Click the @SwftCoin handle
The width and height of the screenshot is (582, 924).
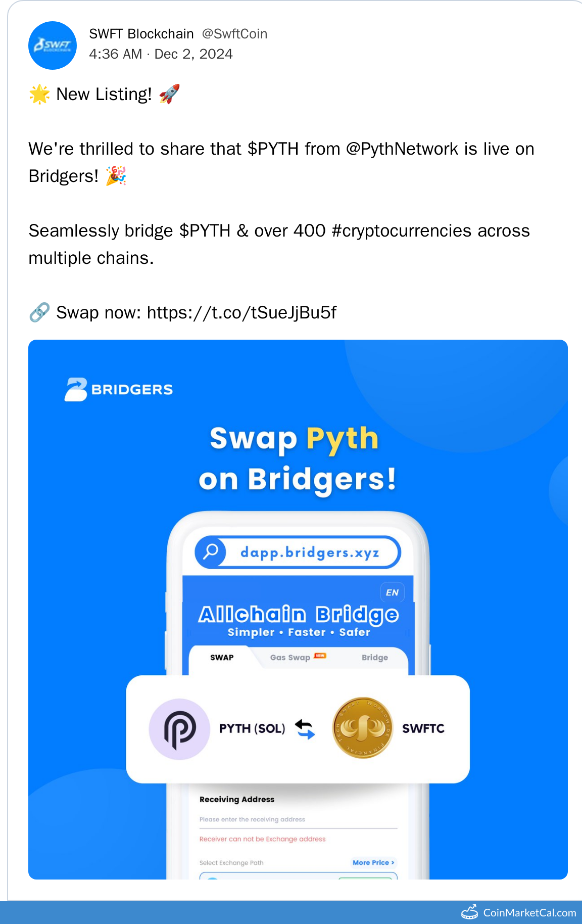(234, 34)
